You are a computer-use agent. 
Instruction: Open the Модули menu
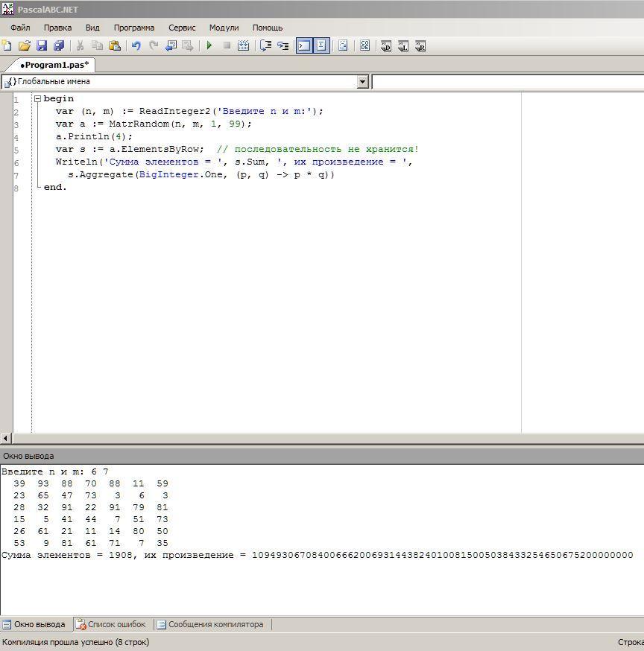tap(224, 28)
